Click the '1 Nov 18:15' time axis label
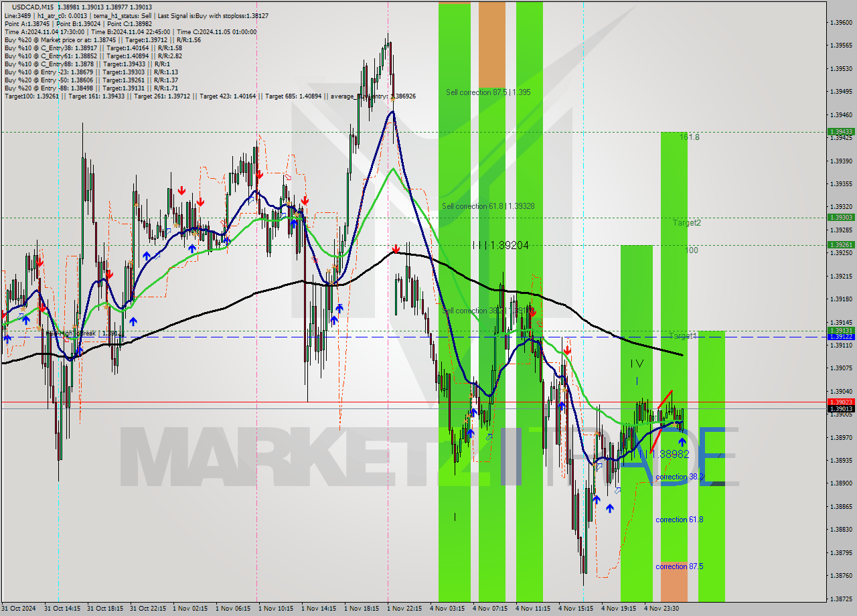The width and height of the screenshot is (857, 616). coord(362,609)
